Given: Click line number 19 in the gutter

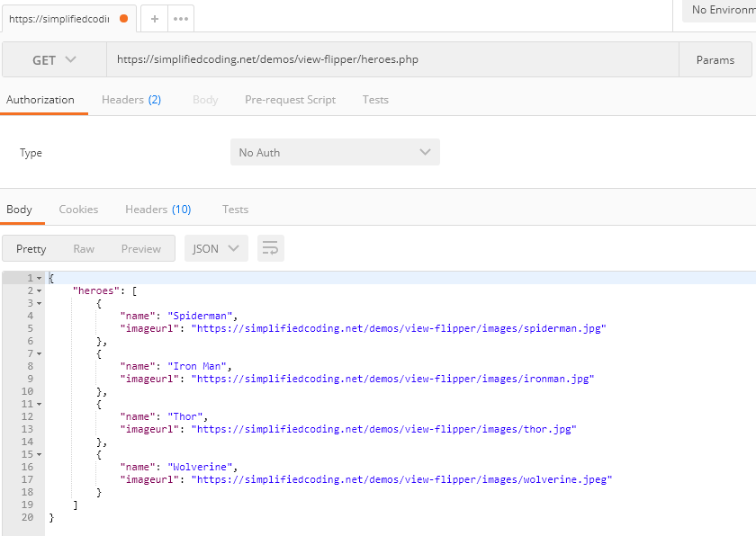Looking at the screenshot, I should coord(28,505).
